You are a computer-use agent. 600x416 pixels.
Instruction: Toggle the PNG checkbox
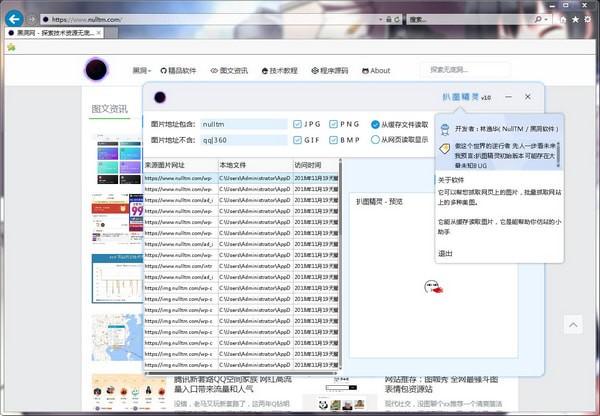tap(333, 124)
